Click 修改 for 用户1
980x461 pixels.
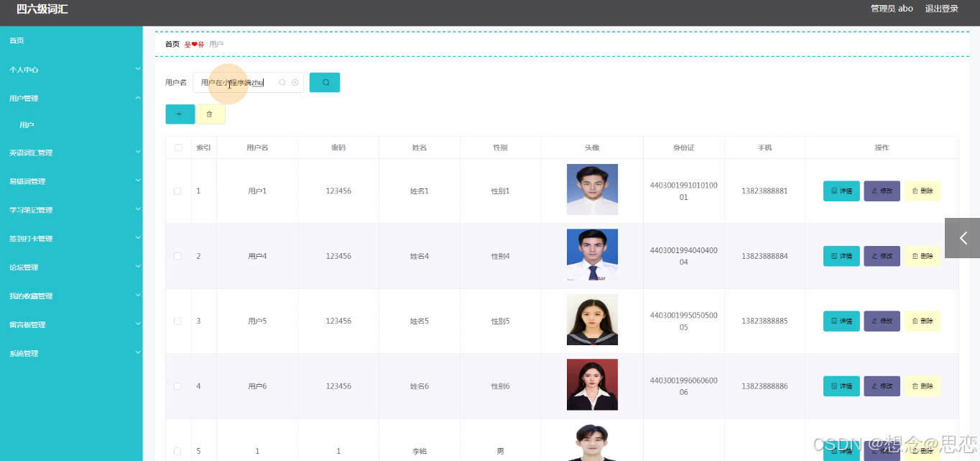pyautogui.click(x=882, y=191)
